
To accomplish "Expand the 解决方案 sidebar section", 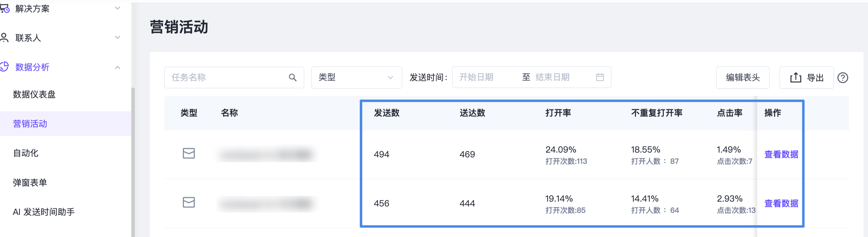I will 117,8.
